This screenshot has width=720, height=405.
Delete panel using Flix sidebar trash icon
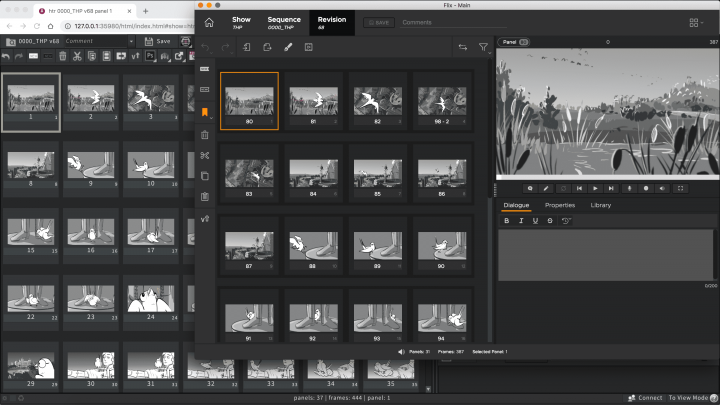coord(204,135)
